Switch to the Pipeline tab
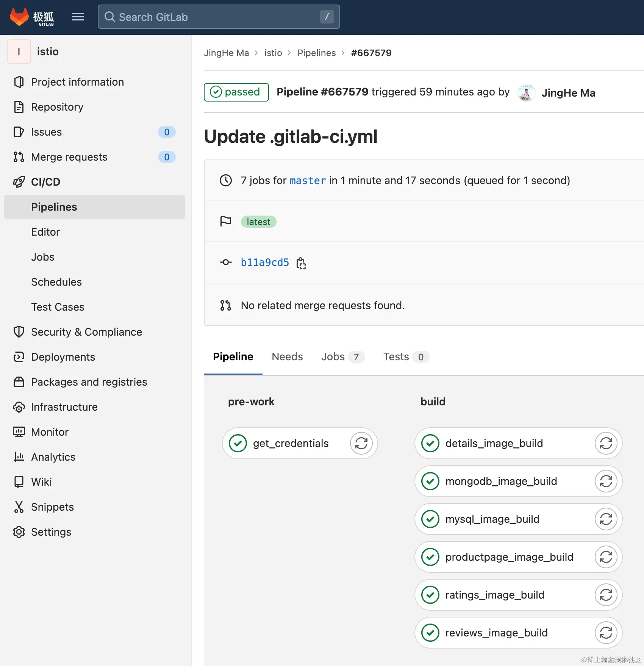644x666 pixels. pyautogui.click(x=233, y=356)
